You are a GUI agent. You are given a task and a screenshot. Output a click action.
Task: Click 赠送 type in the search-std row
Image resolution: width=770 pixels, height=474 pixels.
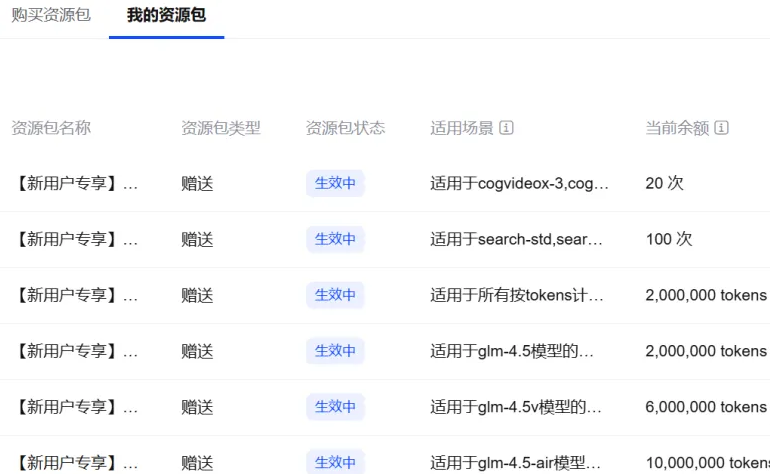click(197, 239)
